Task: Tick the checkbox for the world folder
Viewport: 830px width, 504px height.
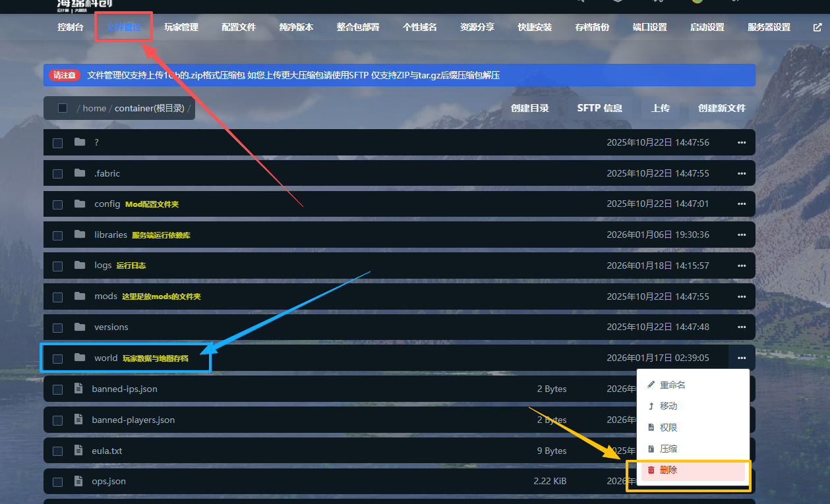Action: click(x=58, y=358)
